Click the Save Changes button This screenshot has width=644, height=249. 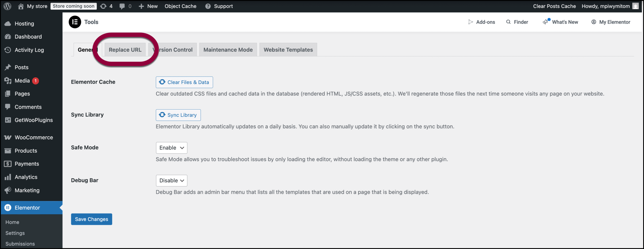[x=92, y=219]
